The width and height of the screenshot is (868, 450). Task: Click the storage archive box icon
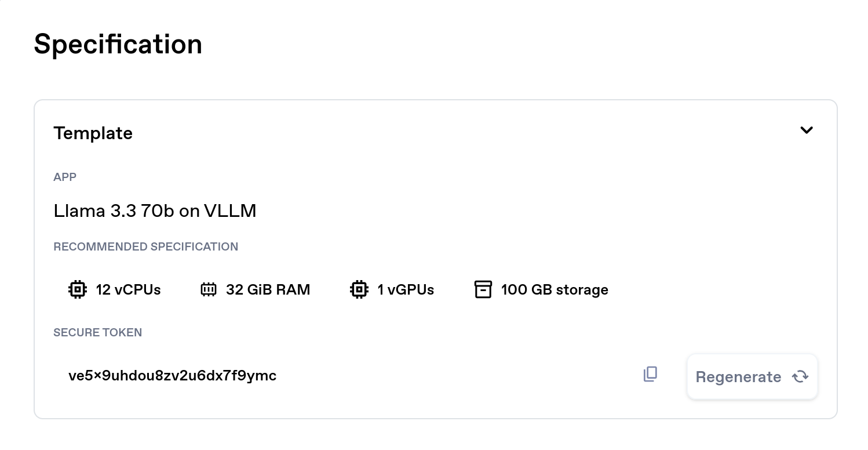pos(483,289)
